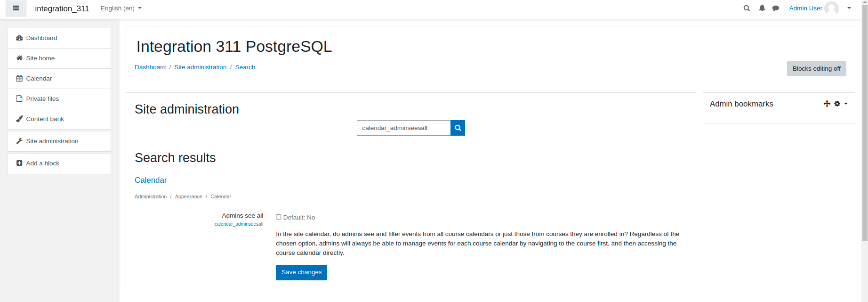This screenshot has height=302, width=868.
Task: Toggle the side navigation hamburger menu
Action: pyautogui.click(x=16, y=8)
